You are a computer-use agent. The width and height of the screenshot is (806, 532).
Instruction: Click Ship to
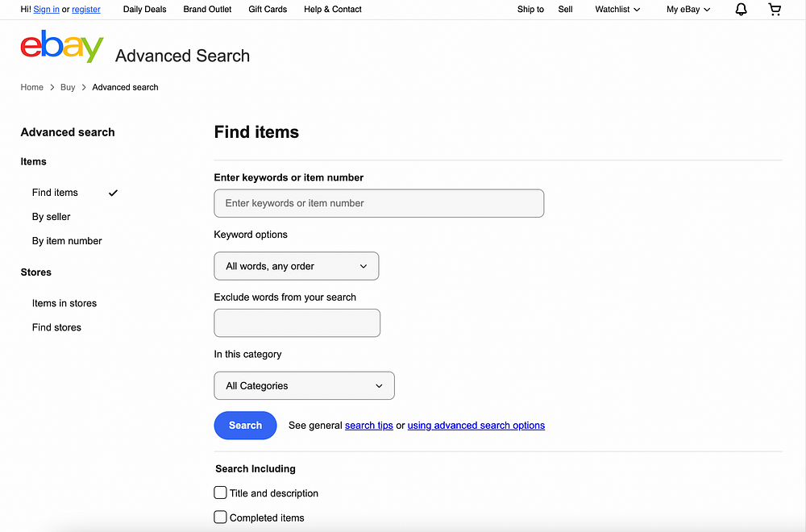pyautogui.click(x=530, y=9)
